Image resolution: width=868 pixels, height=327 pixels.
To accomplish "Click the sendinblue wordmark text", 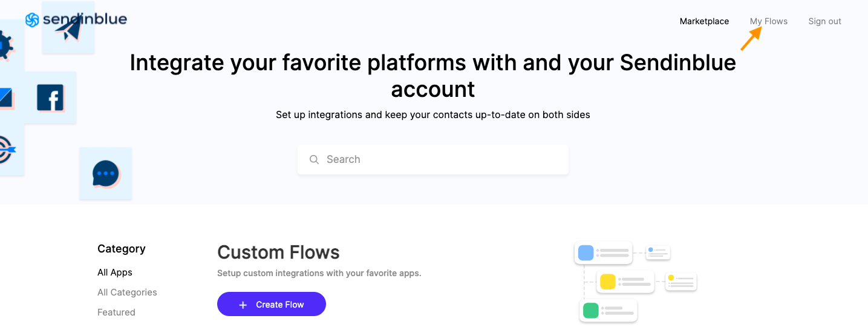I will tap(85, 19).
